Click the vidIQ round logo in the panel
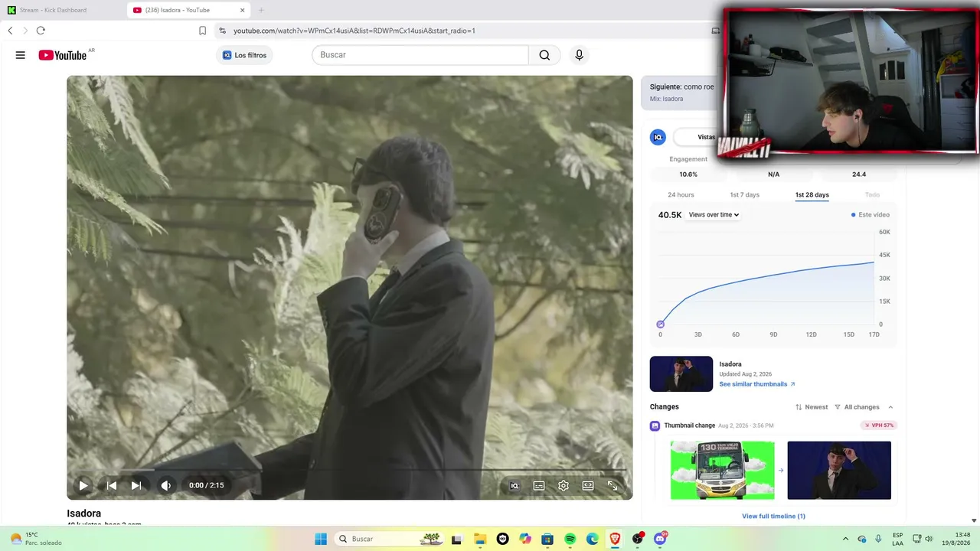 [658, 137]
